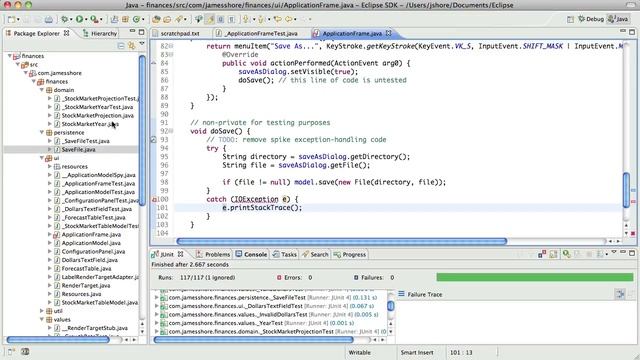Expand the util package
Viewport: 640px width, 360px height.
point(42,311)
